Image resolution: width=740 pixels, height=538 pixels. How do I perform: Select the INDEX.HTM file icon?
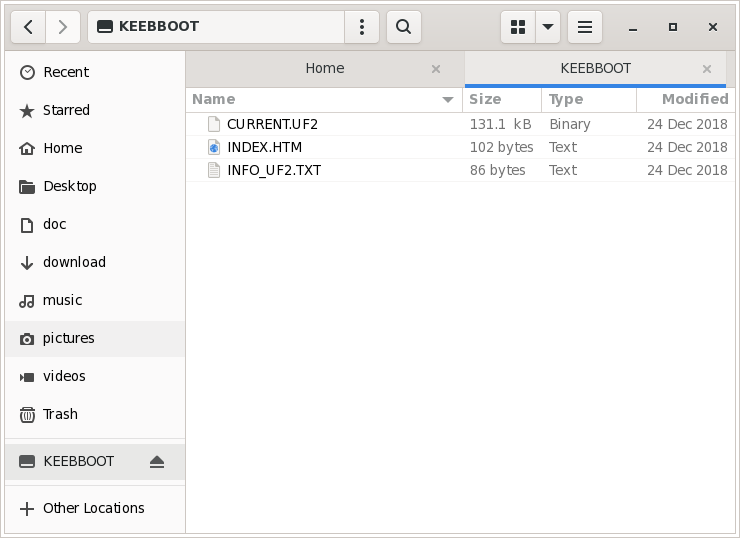[213, 147]
